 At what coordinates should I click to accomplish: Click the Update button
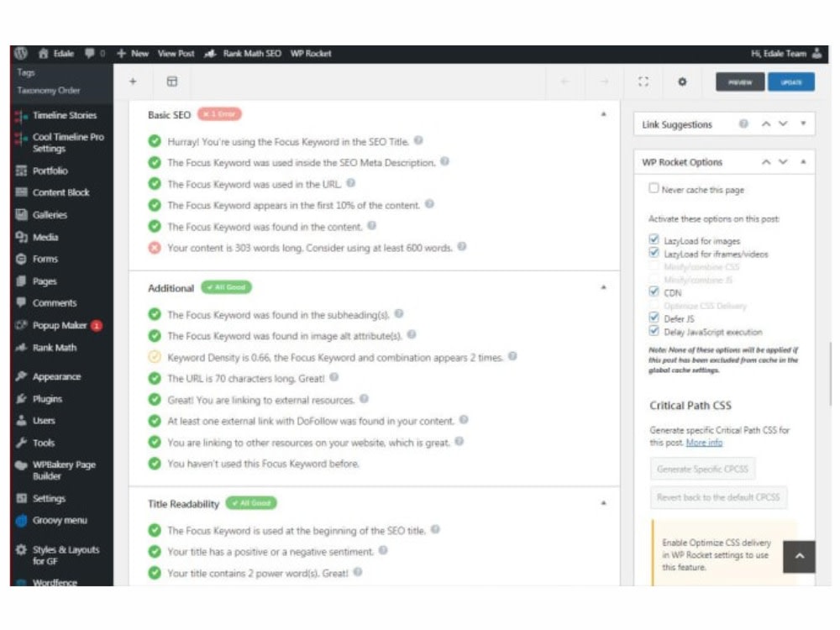[791, 82]
